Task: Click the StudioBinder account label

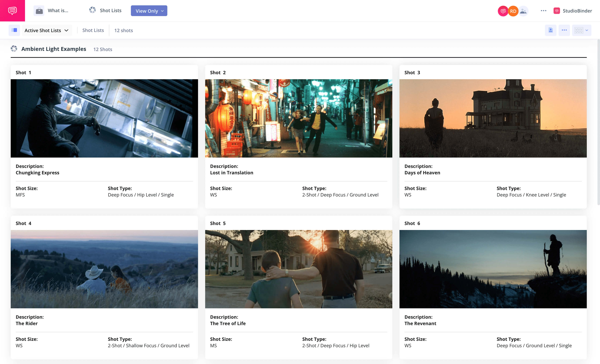Action: 577,11
